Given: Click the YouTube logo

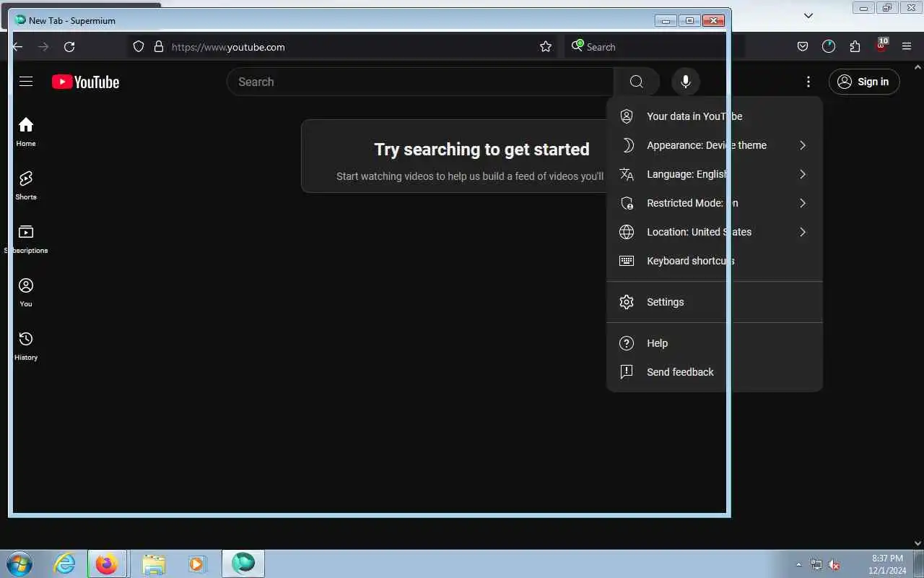Looking at the screenshot, I should coord(85,82).
